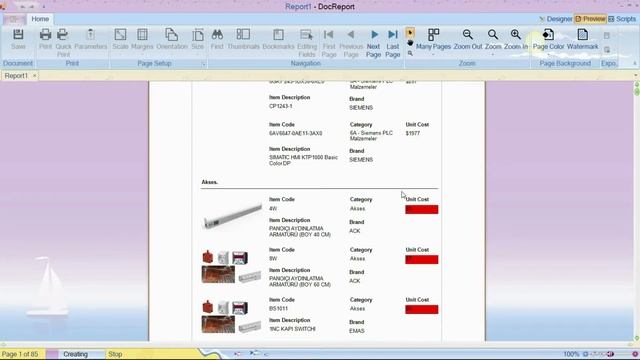Click the EMAS brand value
The image size is (640, 360).
(357, 331)
